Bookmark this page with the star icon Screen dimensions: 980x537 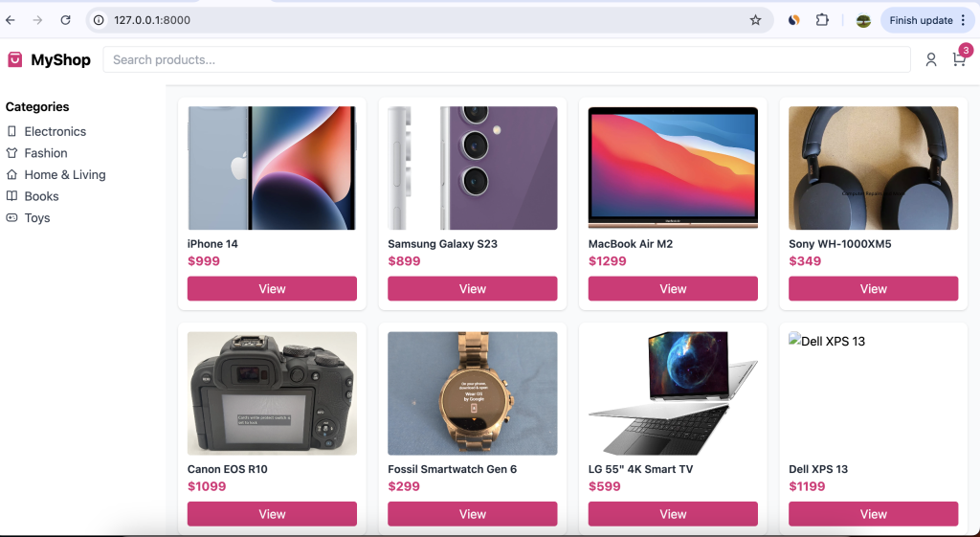pos(755,20)
